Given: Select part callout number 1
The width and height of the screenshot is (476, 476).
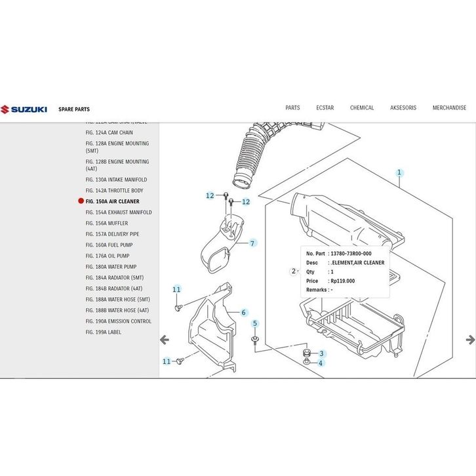Looking at the screenshot, I should point(399,173).
